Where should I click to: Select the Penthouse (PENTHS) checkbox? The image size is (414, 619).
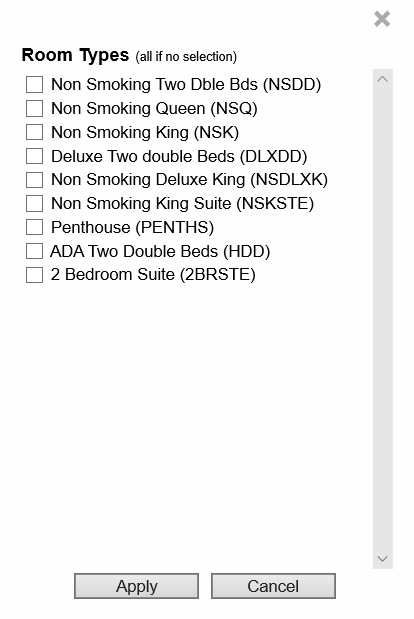click(34, 227)
